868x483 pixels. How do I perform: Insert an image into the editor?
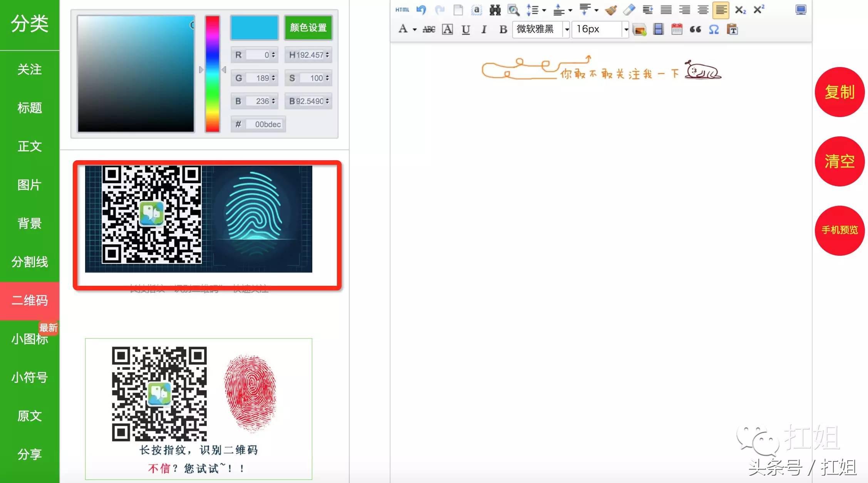640,30
